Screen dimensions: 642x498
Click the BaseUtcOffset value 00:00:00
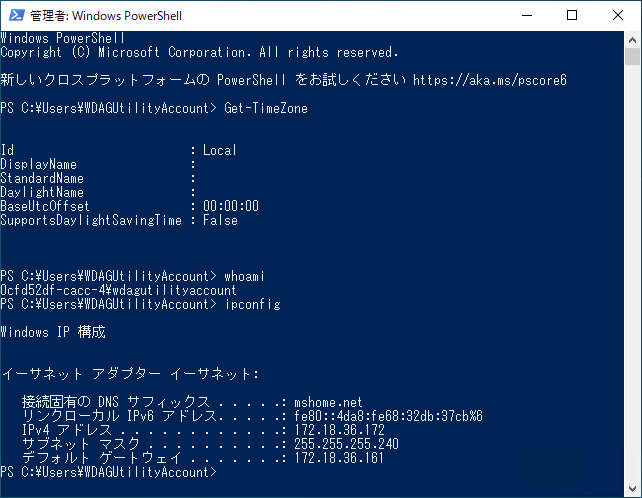coord(231,206)
